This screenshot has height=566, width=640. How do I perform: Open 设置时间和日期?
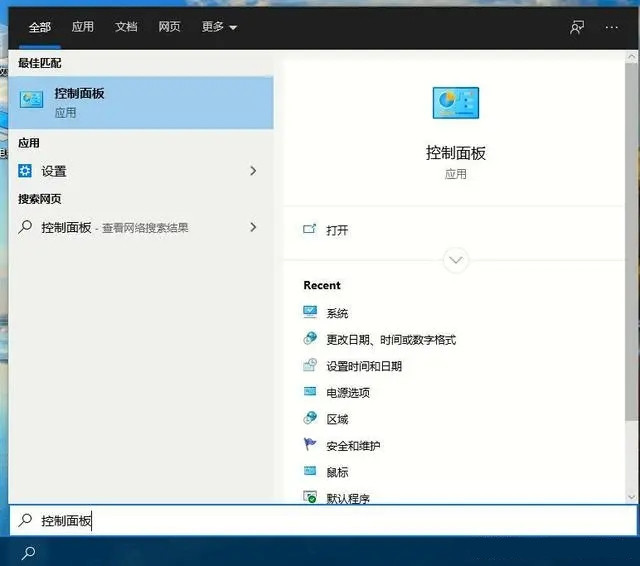click(x=364, y=366)
